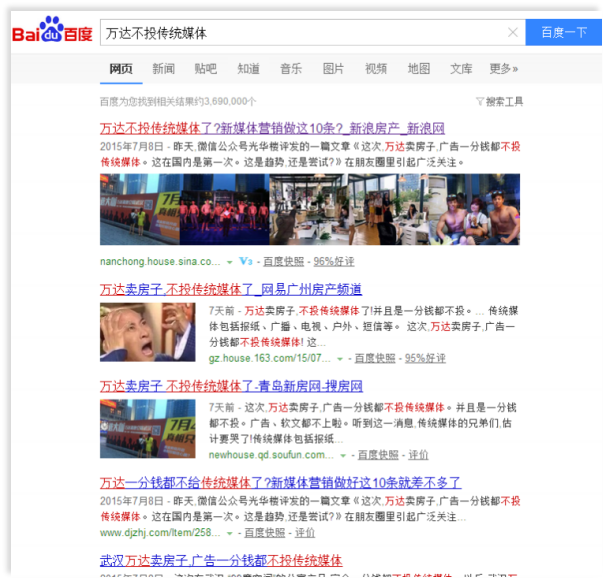Click the shirtless men photo in Sina result
605x581 pixels.
pyautogui.click(x=473, y=209)
